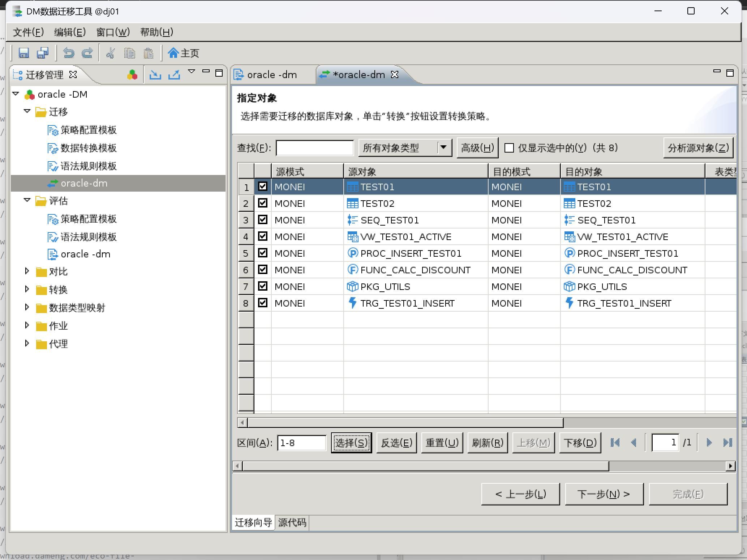The image size is (747, 560).
Task: Click the export icon in 迁移管理 panel
Action: tap(174, 74)
